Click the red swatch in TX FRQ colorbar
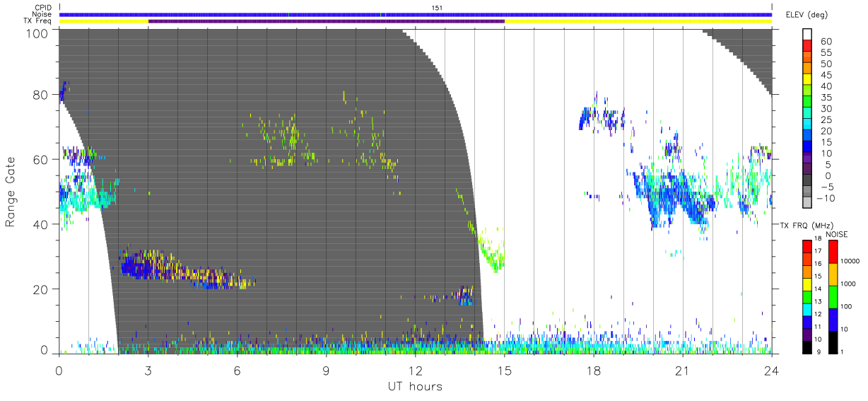 point(807,245)
